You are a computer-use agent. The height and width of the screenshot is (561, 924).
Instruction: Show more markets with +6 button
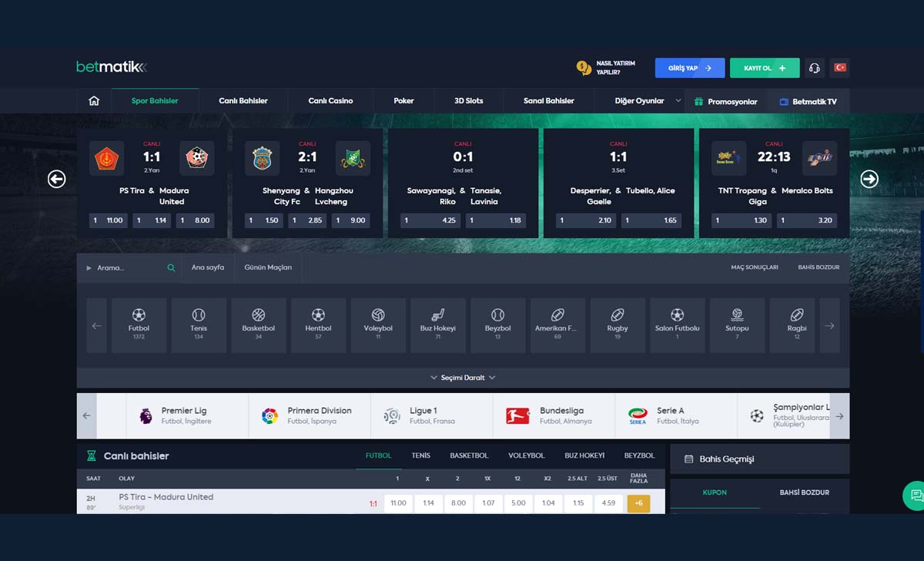638,503
